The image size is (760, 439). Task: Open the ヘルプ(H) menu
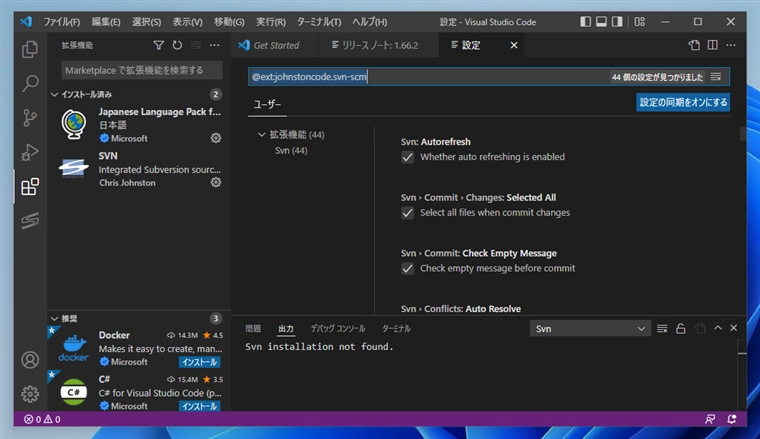coord(369,22)
